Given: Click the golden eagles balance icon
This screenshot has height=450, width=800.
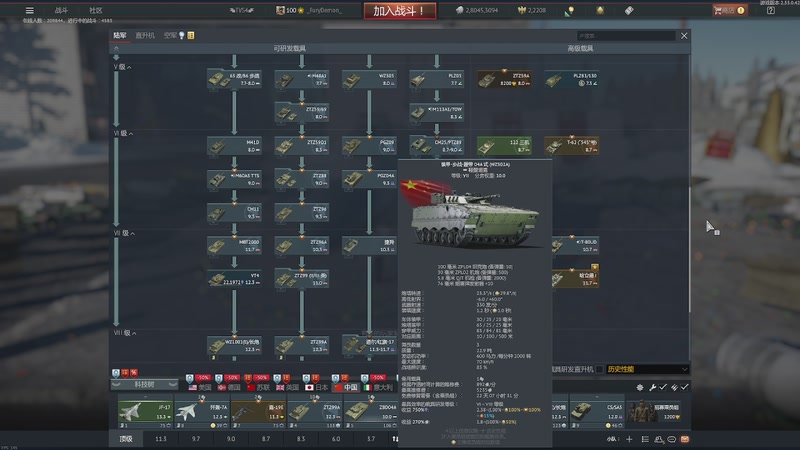Looking at the screenshot, I should click(x=521, y=10).
